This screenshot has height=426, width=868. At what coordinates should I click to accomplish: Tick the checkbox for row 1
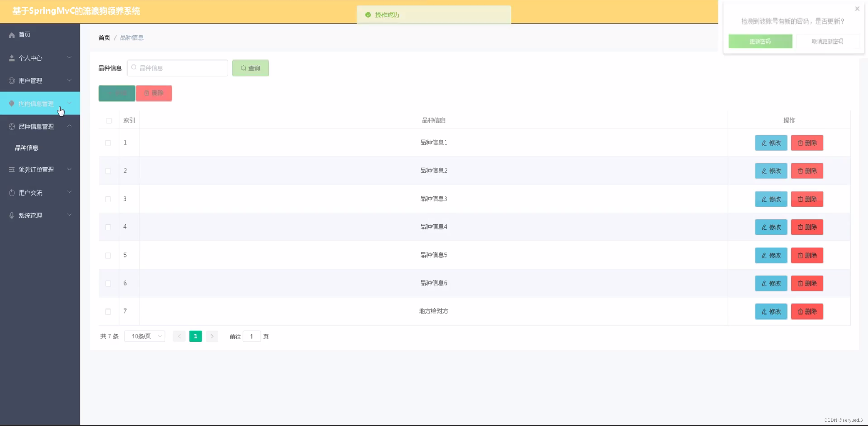pyautogui.click(x=108, y=143)
